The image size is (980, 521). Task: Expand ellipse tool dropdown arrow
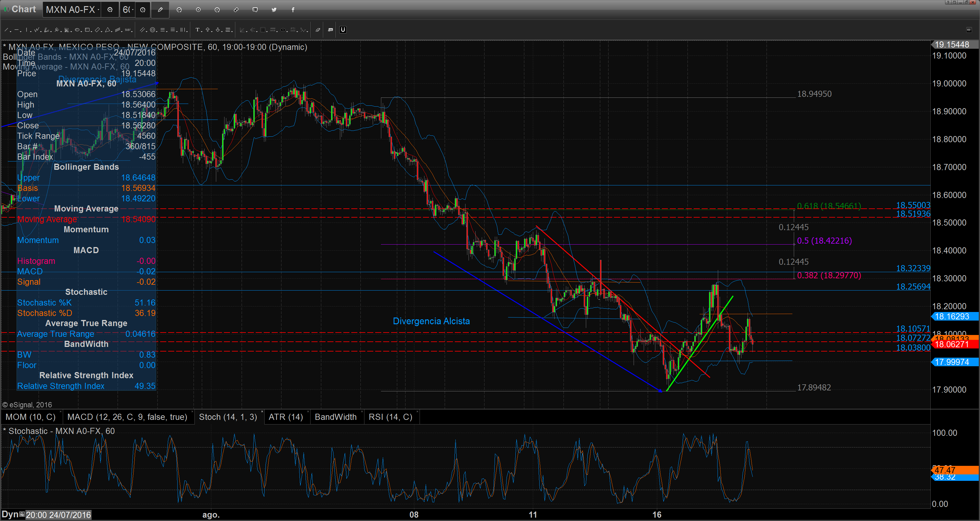(81, 31)
